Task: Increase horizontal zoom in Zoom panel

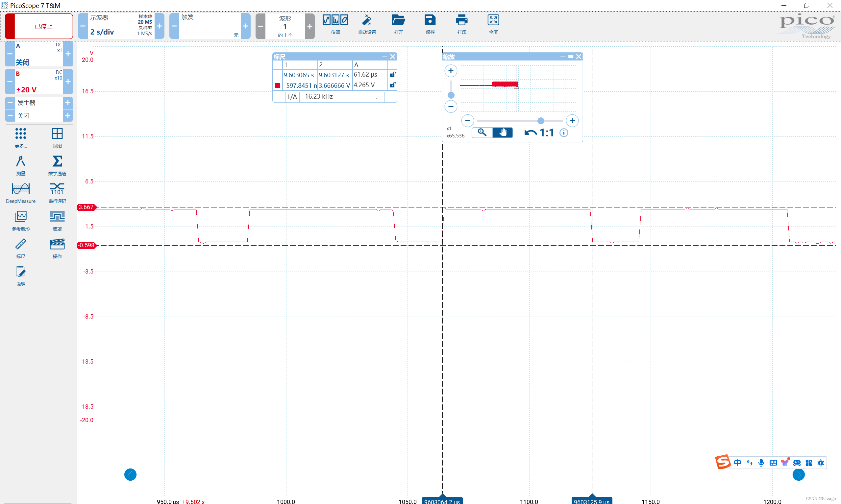Action: [x=572, y=121]
